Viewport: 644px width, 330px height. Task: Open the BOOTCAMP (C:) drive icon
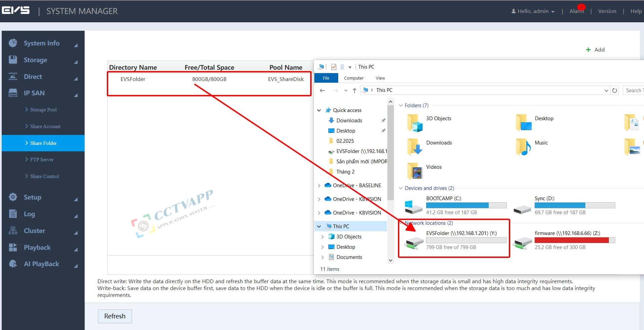[413, 206]
